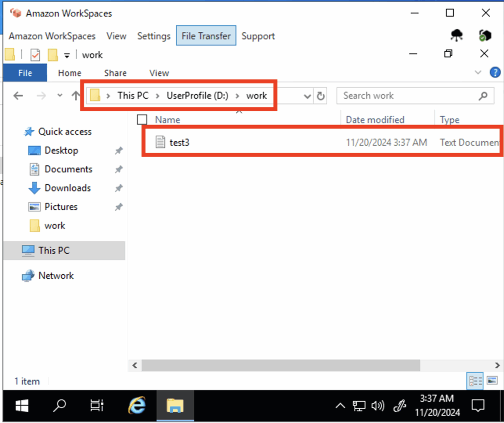This screenshot has width=504, height=423.
Task: Switch to large icons view layout
Action: [492, 381]
